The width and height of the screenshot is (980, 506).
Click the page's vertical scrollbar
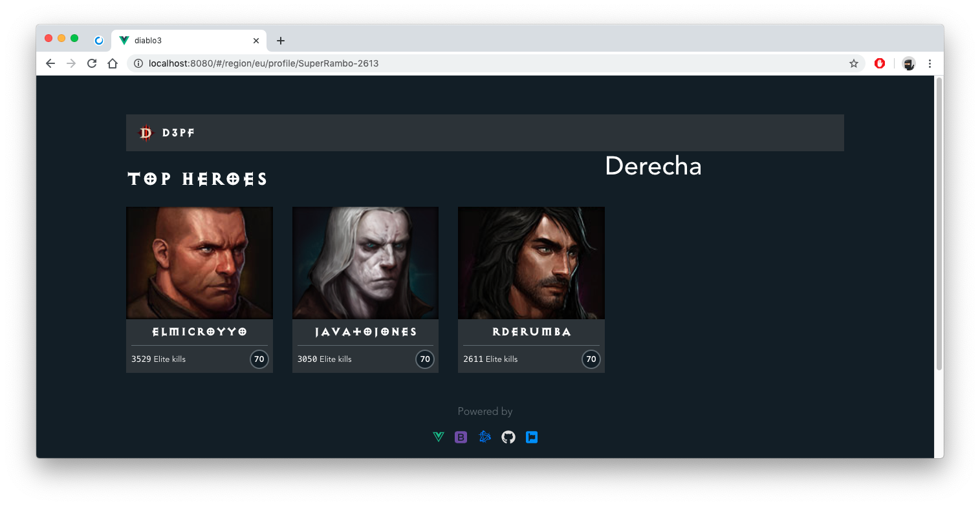tap(939, 224)
